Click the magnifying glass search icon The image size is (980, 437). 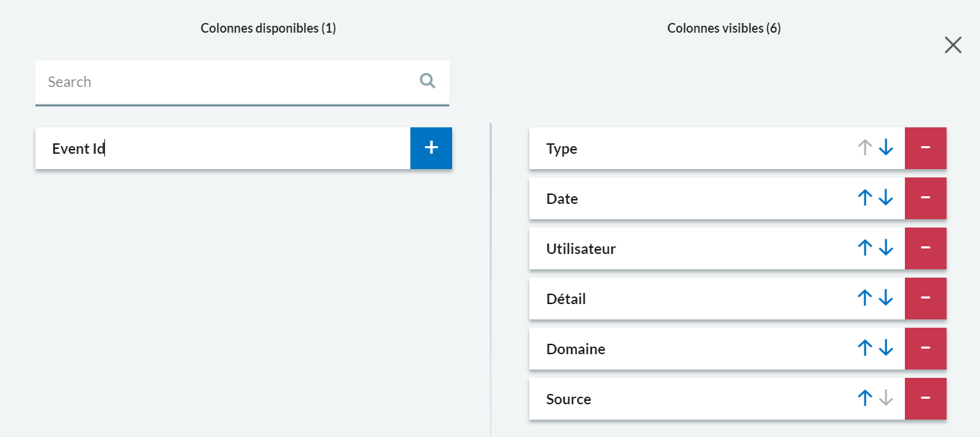[428, 81]
